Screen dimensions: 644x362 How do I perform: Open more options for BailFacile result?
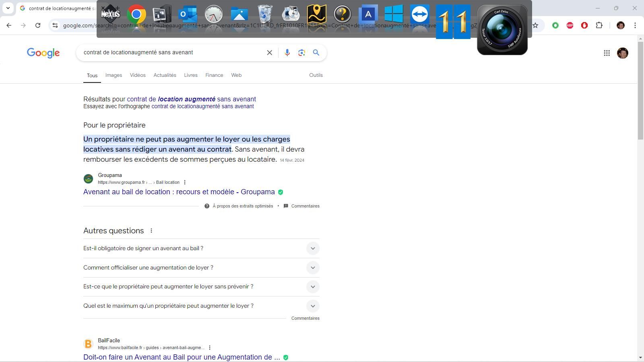210,348
